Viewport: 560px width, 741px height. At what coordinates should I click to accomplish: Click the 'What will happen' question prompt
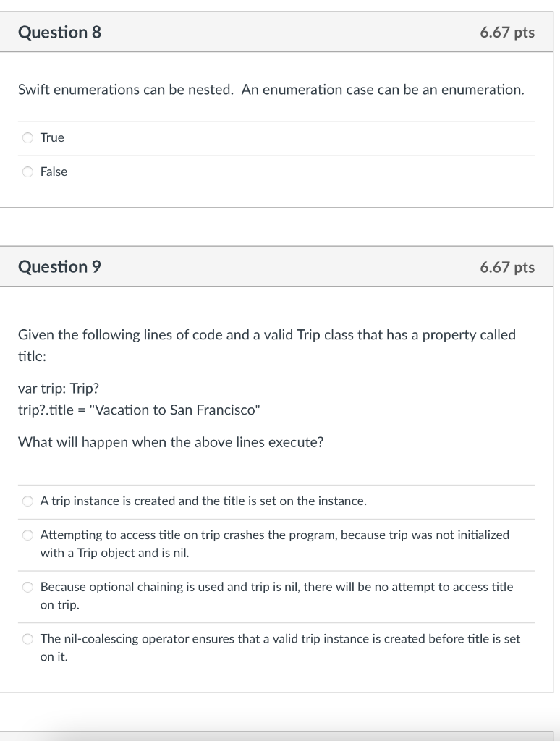pos(171,442)
